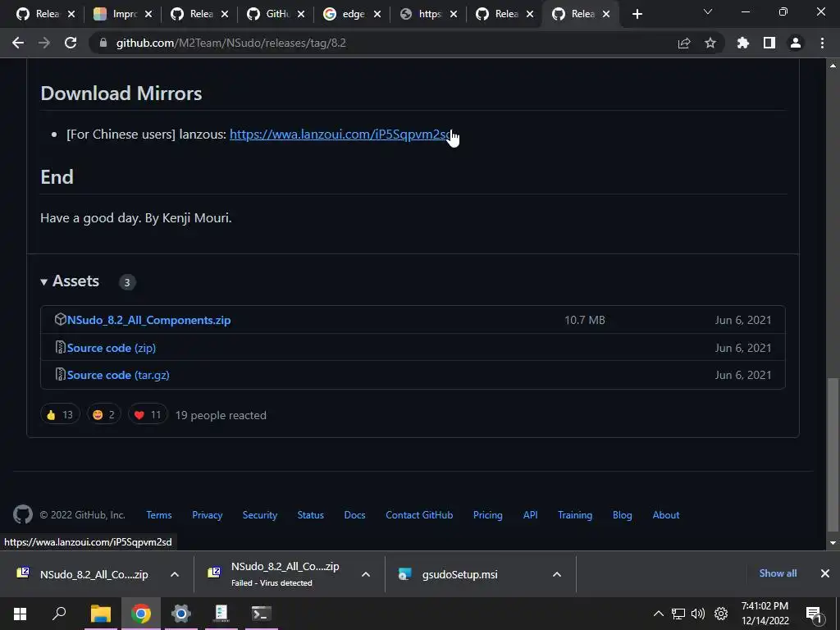Click the forward navigation arrow
This screenshot has width=840, height=630.
click(x=44, y=43)
